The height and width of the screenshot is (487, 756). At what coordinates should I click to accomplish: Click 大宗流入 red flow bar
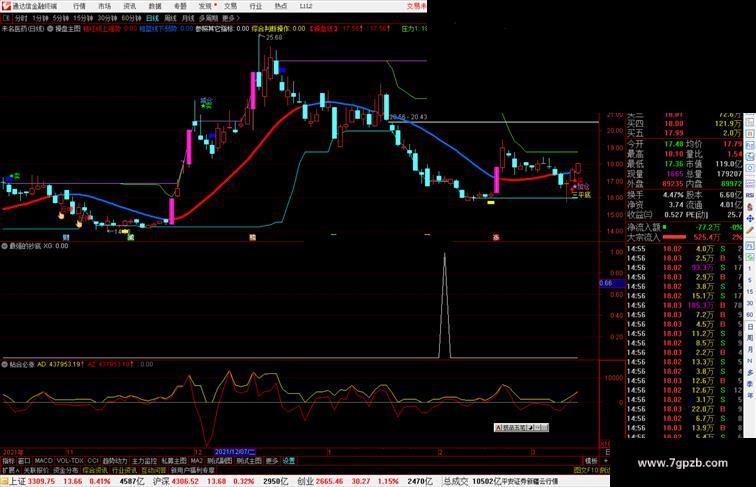tap(674, 237)
